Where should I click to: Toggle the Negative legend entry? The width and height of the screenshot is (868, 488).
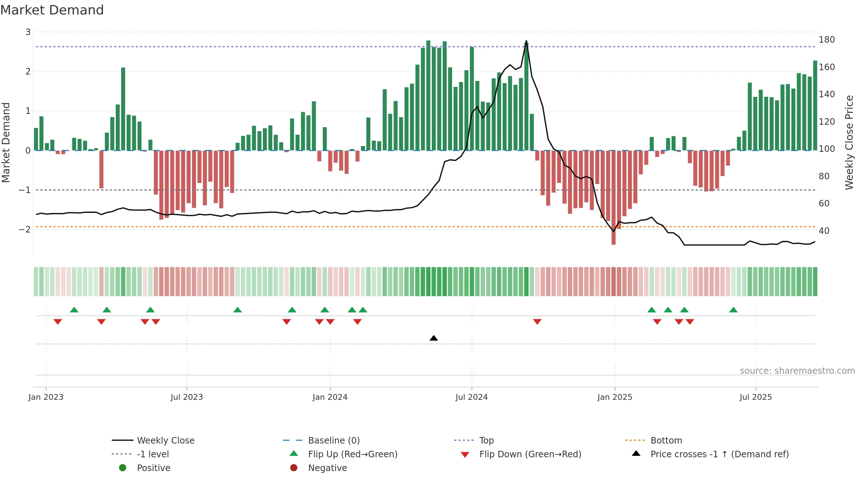[x=318, y=468]
